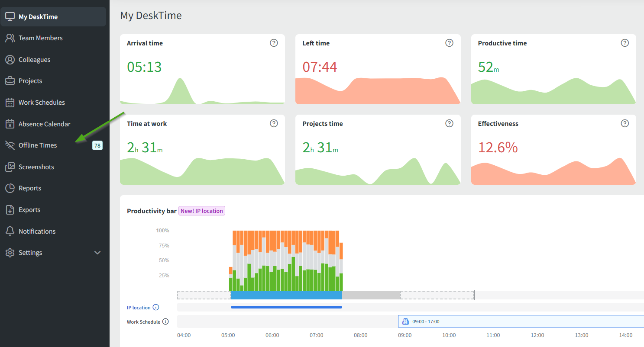Open Offline Times menu item
This screenshot has width=644, height=347.
pyautogui.click(x=38, y=145)
